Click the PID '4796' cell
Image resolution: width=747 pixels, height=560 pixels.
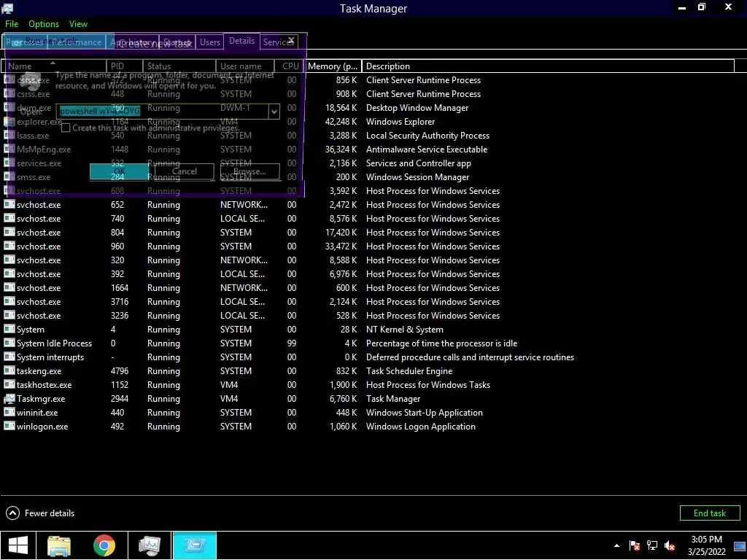pyautogui.click(x=119, y=371)
